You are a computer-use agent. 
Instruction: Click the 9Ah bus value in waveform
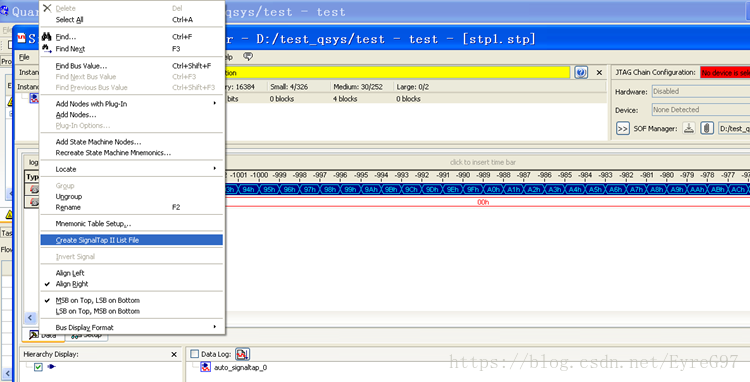click(x=371, y=190)
